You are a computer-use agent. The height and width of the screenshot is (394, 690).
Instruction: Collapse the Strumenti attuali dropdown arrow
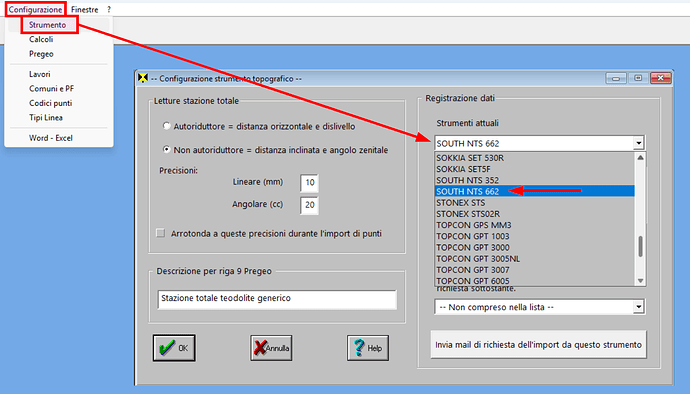[639, 143]
